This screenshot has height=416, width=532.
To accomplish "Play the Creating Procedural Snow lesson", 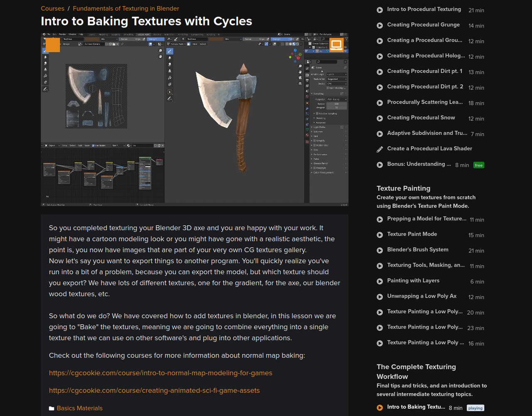I will (379, 118).
